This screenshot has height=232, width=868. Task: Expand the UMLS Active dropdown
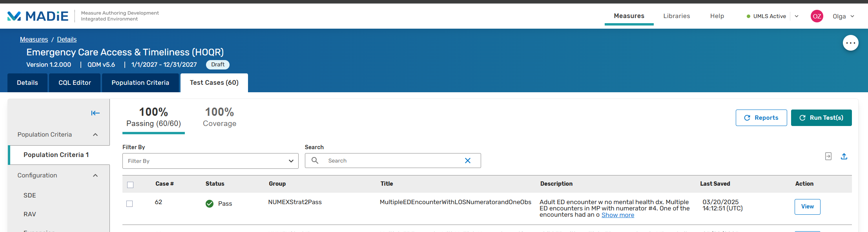(797, 16)
